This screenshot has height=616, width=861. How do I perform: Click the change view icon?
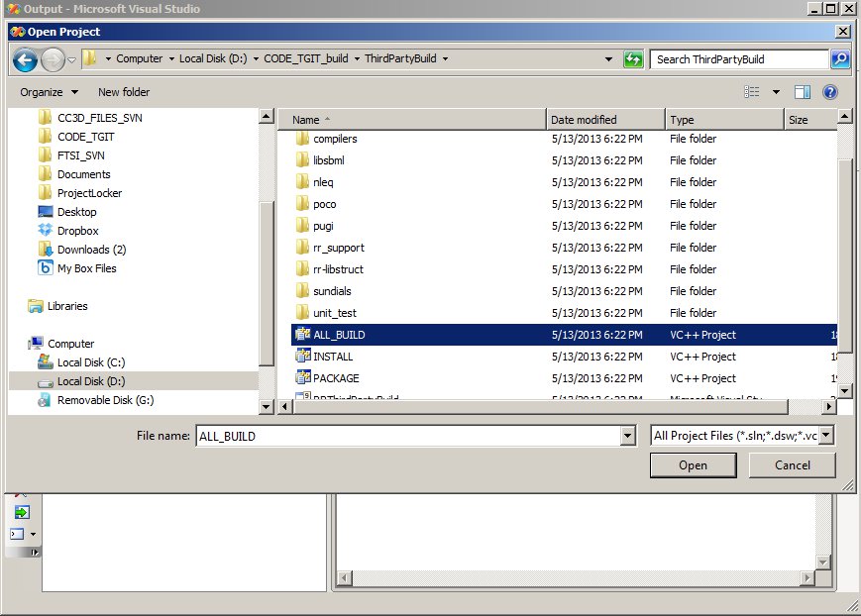pos(752,92)
